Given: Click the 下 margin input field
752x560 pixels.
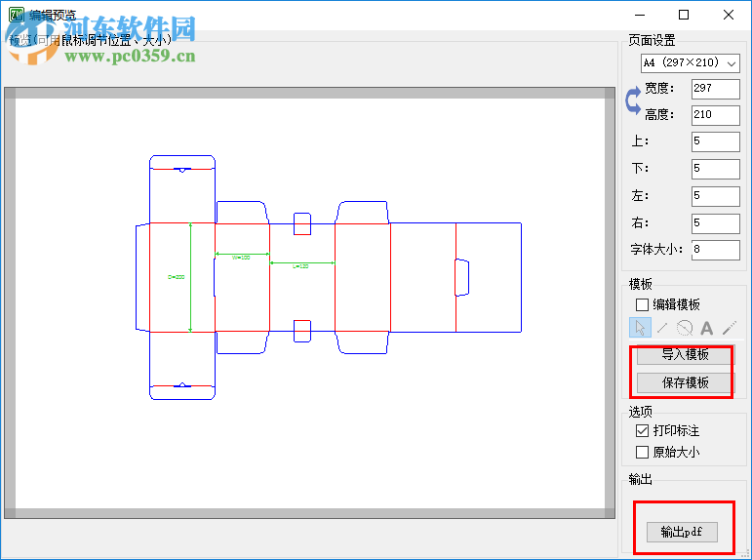Looking at the screenshot, I should click(716, 169).
